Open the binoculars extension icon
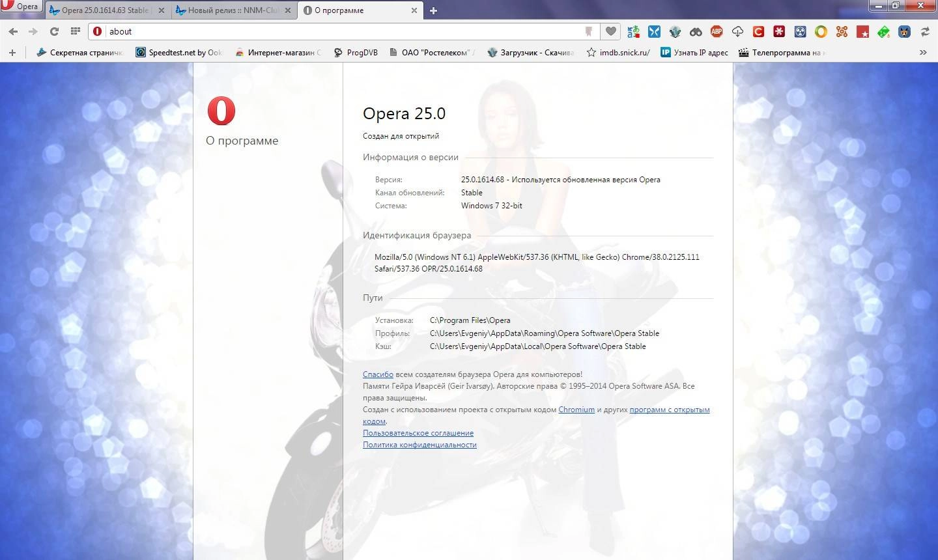 tap(696, 31)
